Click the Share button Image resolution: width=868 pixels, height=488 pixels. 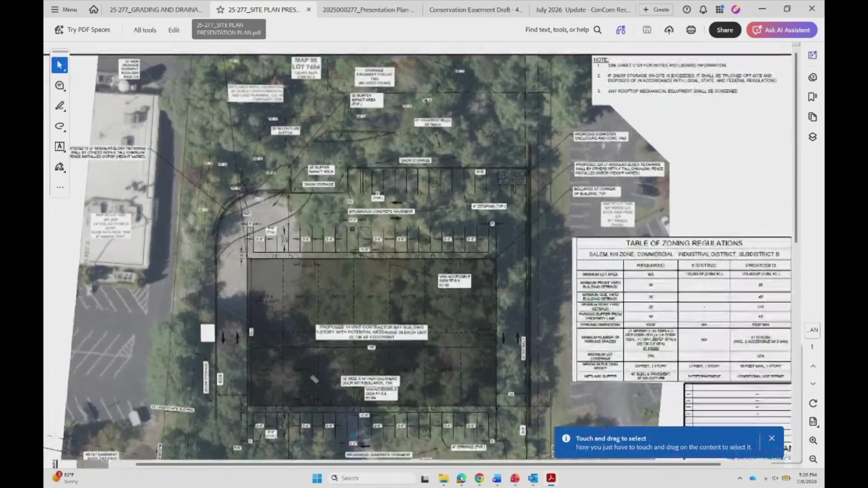pyautogui.click(x=725, y=30)
